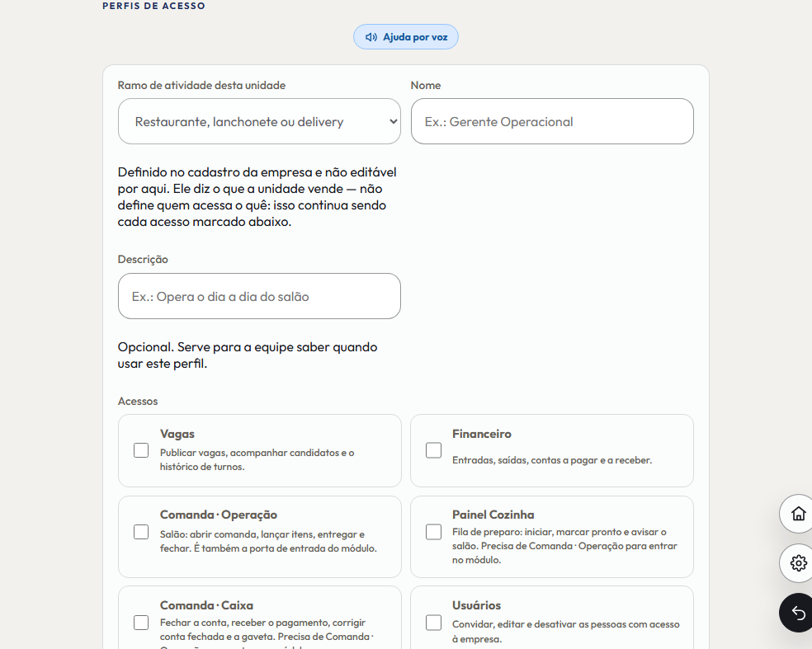Click the Ajuda por voz button
This screenshot has width=812, height=649.
[406, 37]
